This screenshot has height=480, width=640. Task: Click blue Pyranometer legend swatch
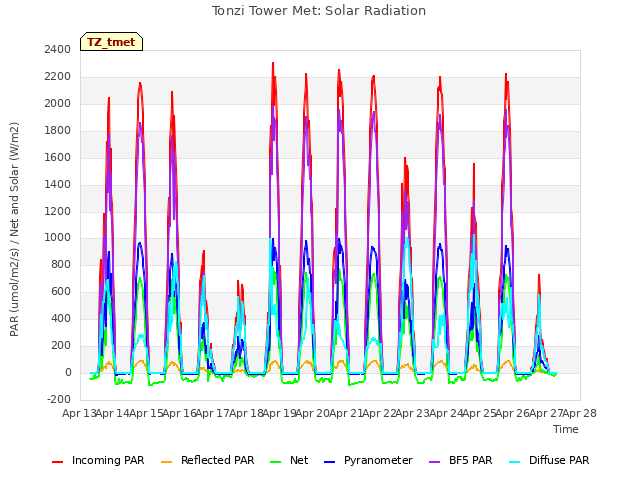point(330,462)
